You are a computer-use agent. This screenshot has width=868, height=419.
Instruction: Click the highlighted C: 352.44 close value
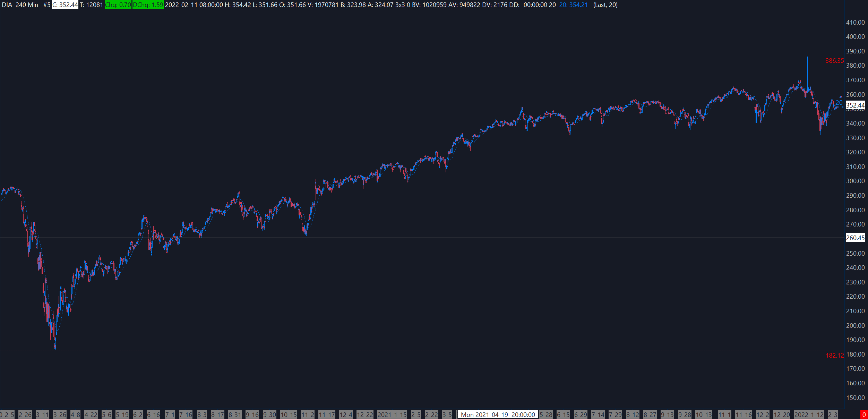click(x=65, y=5)
